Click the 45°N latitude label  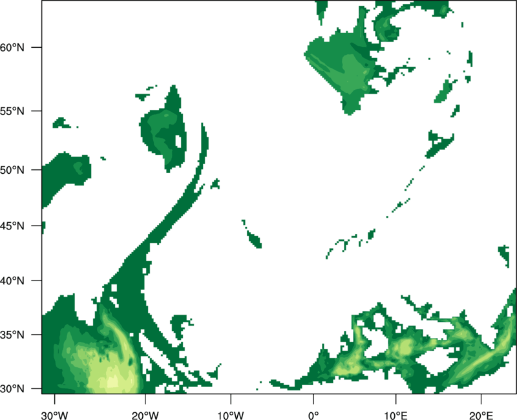tap(12, 226)
